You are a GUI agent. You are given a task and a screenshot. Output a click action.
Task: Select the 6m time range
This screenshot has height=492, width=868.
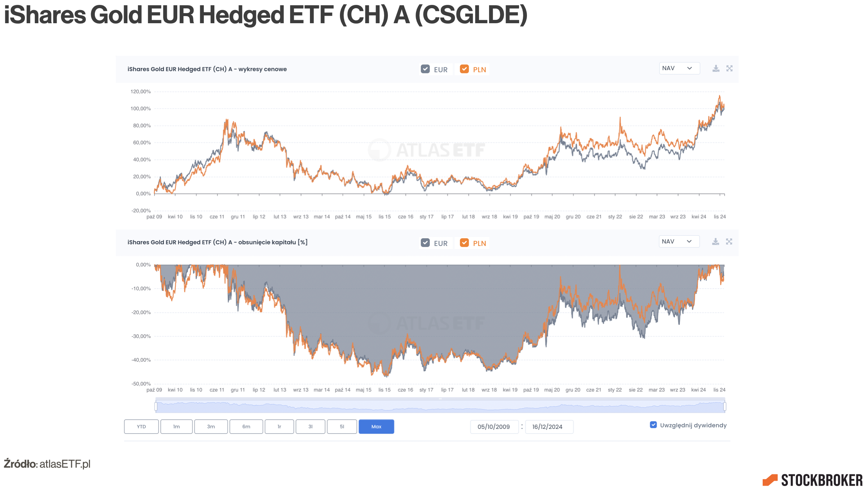pos(246,427)
